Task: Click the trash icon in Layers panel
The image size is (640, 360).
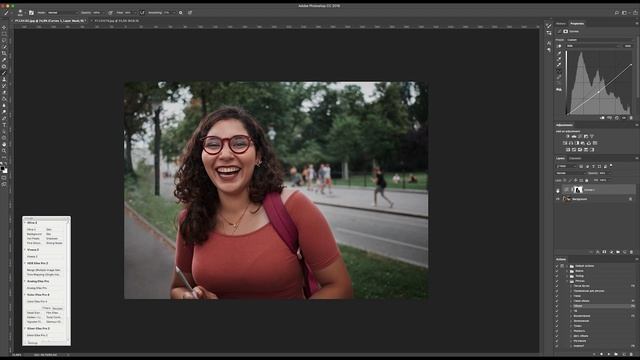Action: click(631, 252)
